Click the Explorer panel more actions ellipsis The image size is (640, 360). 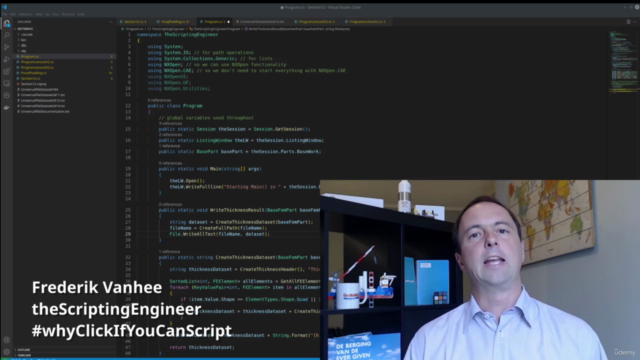click(x=111, y=22)
